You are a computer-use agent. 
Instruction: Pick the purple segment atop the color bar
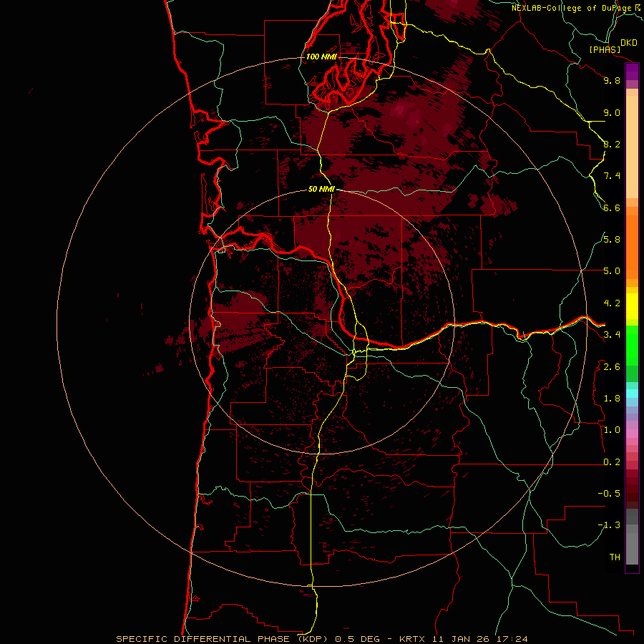click(x=632, y=72)
